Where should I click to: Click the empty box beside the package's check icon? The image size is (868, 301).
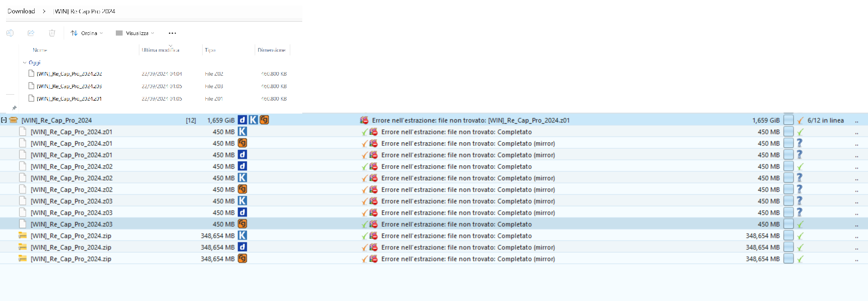click(789, 120)
